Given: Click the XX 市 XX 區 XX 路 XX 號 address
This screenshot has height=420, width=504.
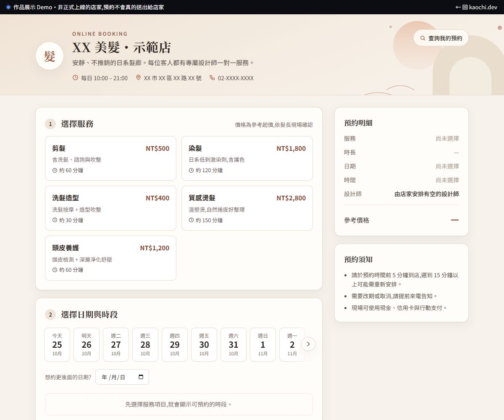Looking at the screenshot, I should click(173, 78).
